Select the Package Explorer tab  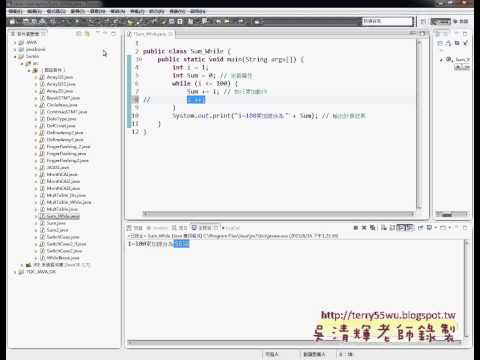(28, 34)
